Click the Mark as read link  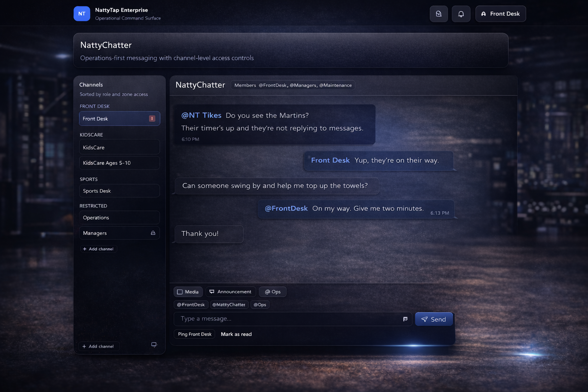(236, 334)
